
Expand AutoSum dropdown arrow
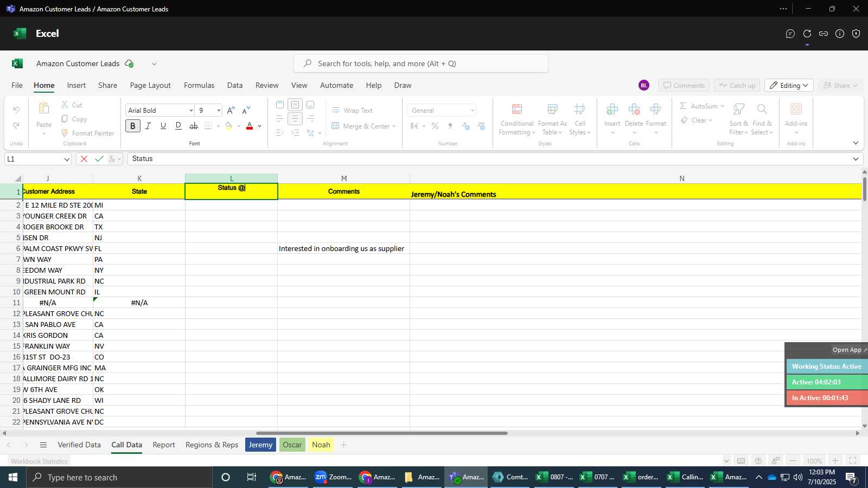tap(722, 106)
